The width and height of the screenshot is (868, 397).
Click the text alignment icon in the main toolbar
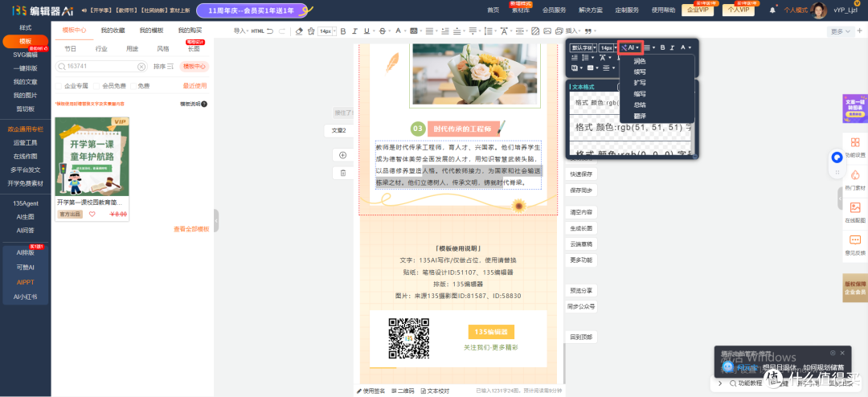[429, 31]
